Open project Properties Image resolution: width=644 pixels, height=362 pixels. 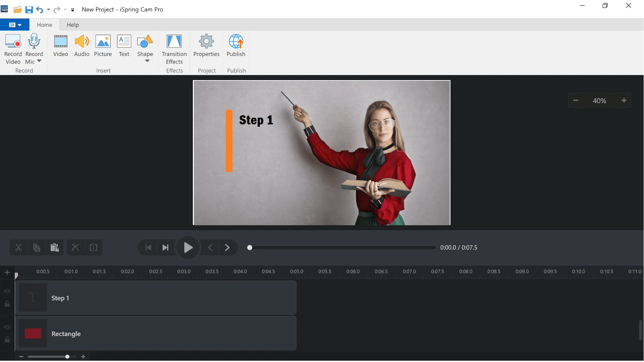tap(206, 46)
